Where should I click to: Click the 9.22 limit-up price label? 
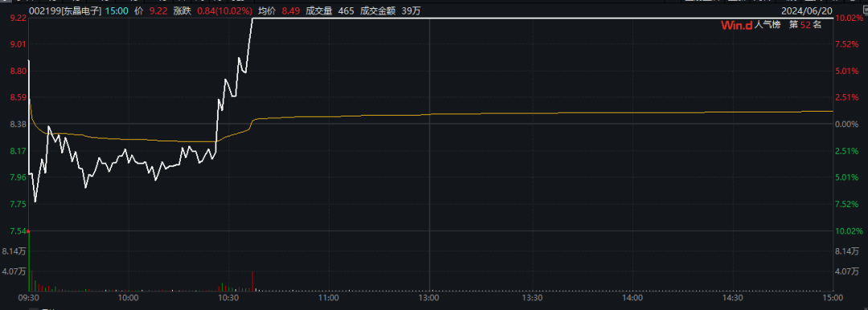click(x=18, y=18)
